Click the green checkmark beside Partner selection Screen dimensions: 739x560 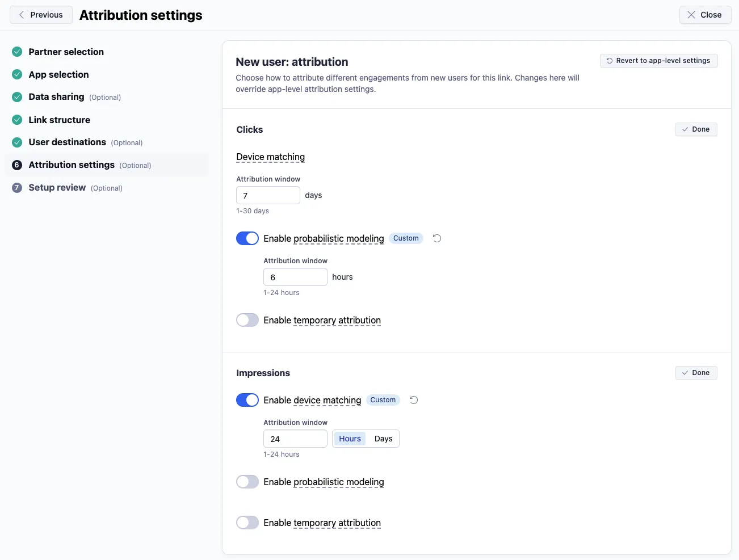pyautogui.click(x=17, y=52)
